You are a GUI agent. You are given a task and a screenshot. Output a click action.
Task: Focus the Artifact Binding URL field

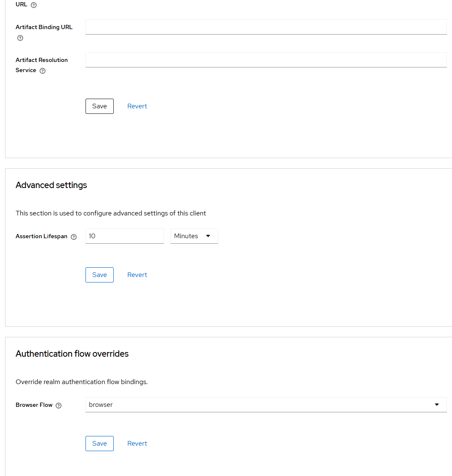[x=266, y=27]
